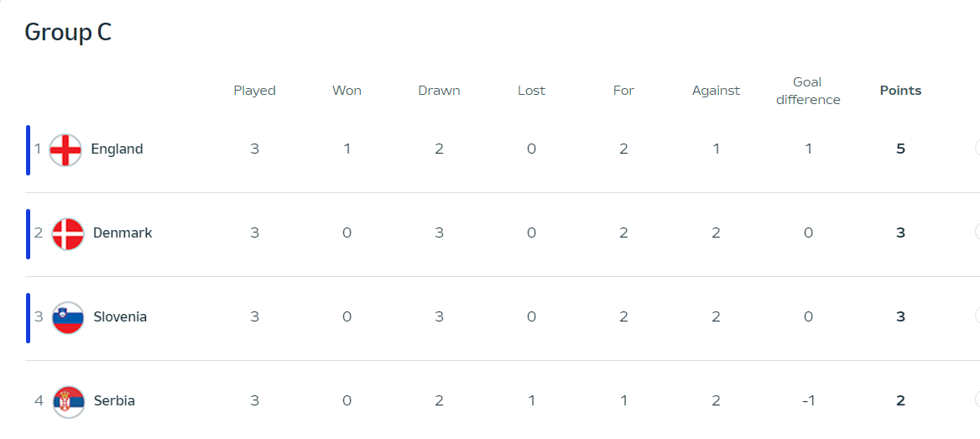Click the Points column header

tap(900, 91)
